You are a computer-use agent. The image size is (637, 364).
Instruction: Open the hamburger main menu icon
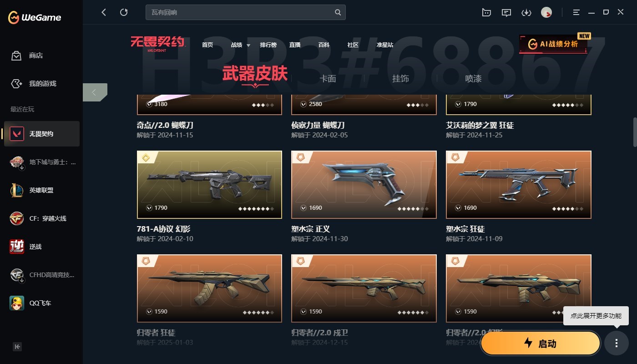(576, 12)
